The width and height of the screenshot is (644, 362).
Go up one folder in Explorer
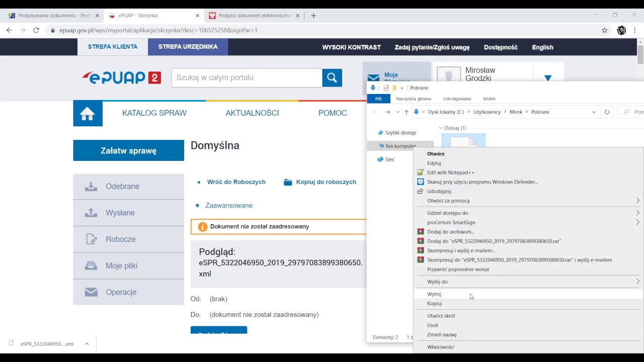tap(407, 112)
